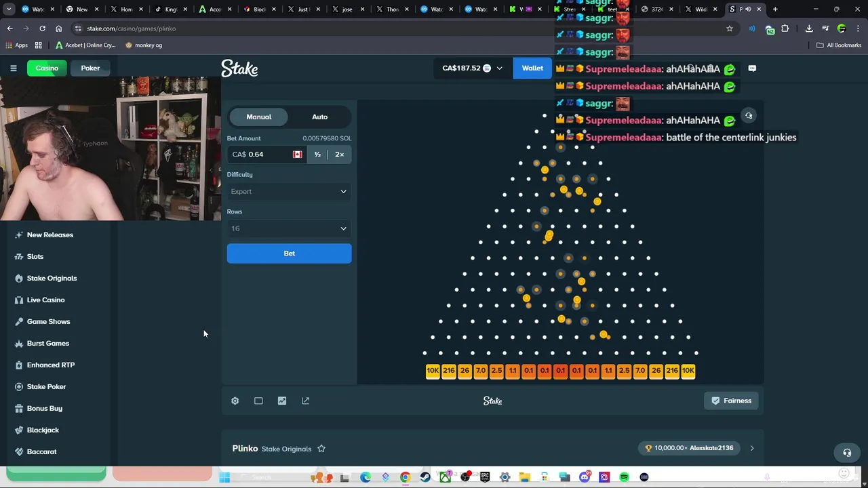
Task: Open the monkey og bookmark
Action: click(x=144, y=45)
